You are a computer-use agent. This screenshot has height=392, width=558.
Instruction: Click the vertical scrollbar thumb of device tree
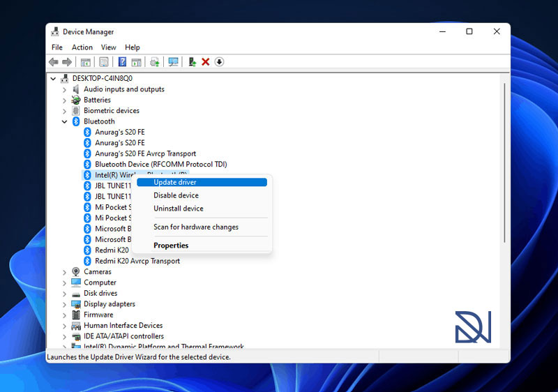click(504, 163)
